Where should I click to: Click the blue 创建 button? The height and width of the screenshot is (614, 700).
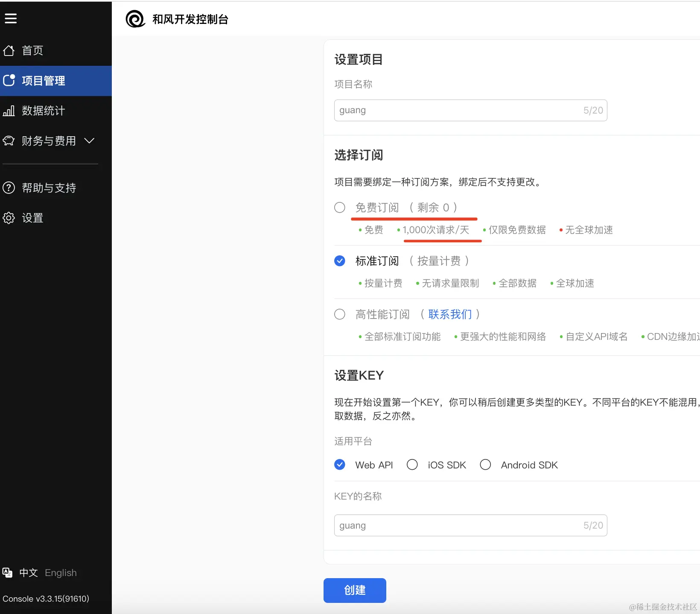(355, 591)
